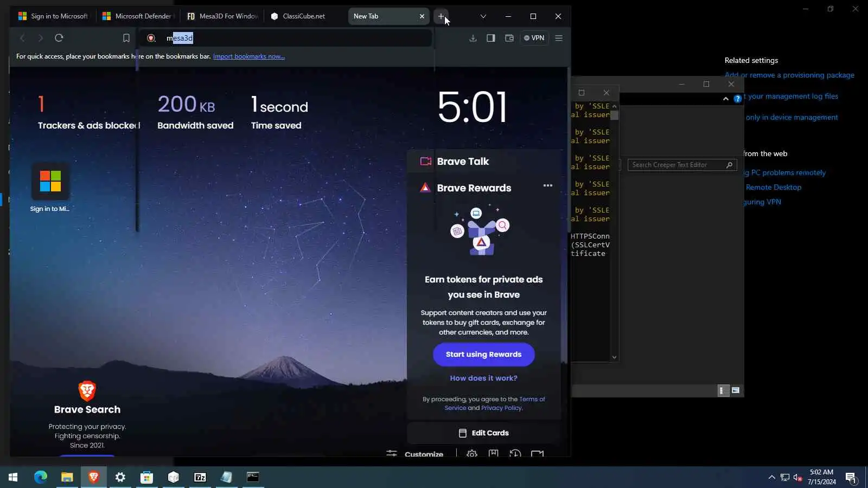Image resolution: width=868 pixels, height=488 pixels.
Task: Bookmark this page icon in toolbar
Action: click(126, 38)
